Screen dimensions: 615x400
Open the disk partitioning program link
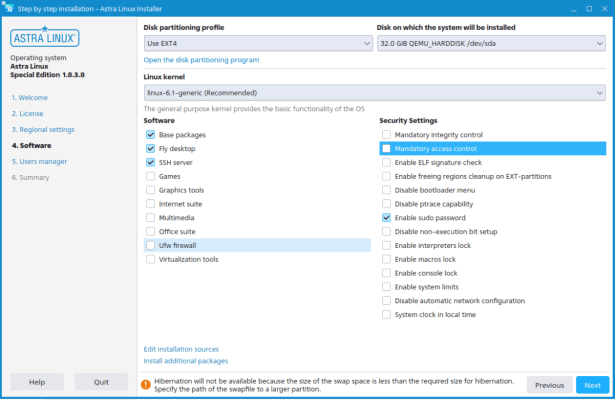click(x=201, y=60)
